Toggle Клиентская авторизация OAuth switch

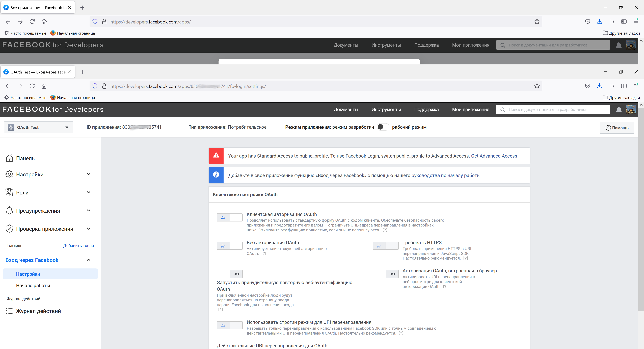coord(229,218)
